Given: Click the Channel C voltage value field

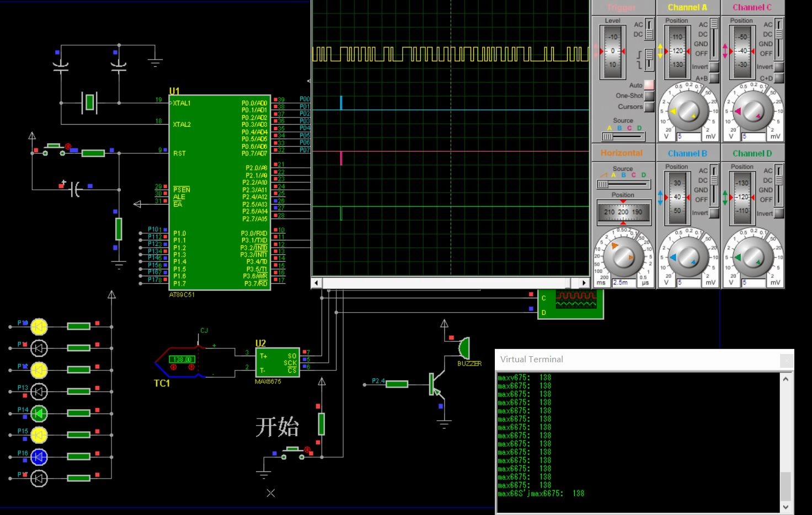Looking at the screenshot, I should (x=754, y=136).
